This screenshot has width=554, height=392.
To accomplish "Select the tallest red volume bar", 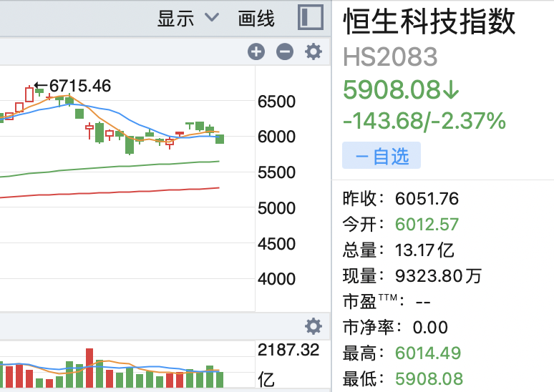I will coord(89,368).
